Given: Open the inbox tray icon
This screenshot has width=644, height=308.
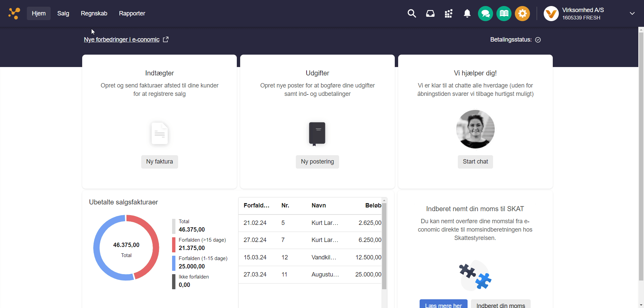Looking at the screenshot, I should [430, 13].
